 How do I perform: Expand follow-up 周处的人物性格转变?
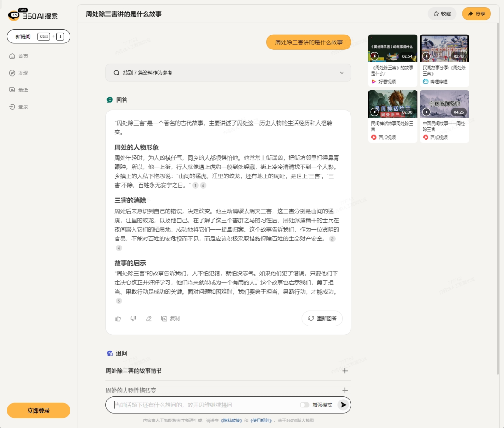[x=228, y=390]
